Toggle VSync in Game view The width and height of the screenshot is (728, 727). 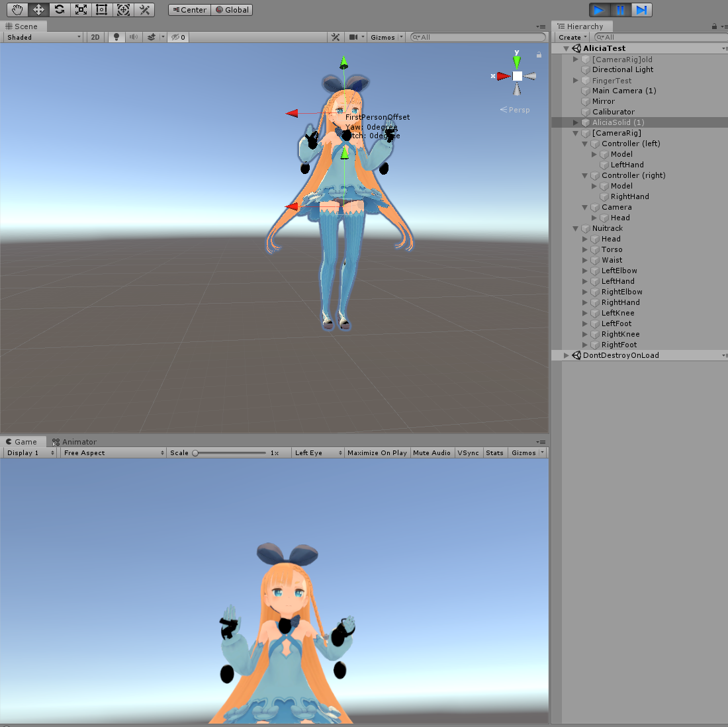click(468, 453)
